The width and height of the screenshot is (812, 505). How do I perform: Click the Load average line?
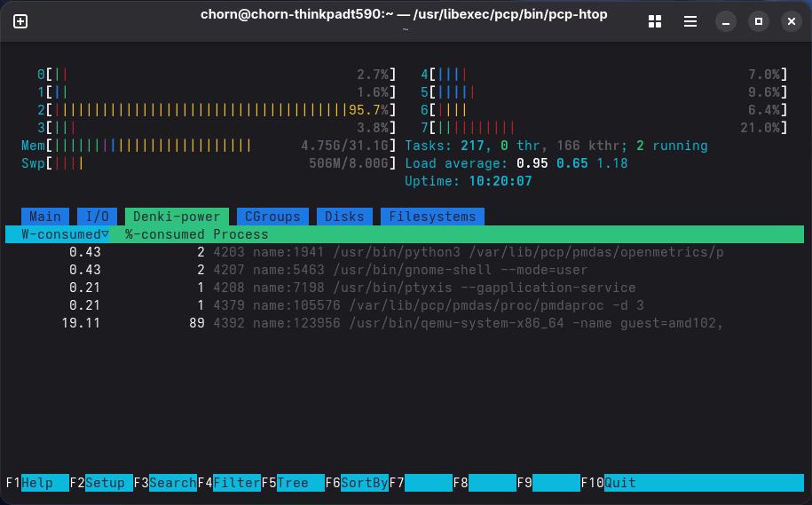tap(516, 163)
